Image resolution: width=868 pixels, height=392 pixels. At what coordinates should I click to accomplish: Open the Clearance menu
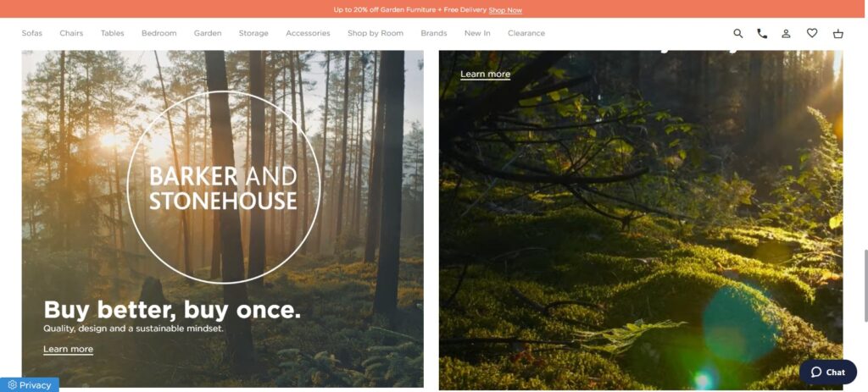click(x=526, y=33)
